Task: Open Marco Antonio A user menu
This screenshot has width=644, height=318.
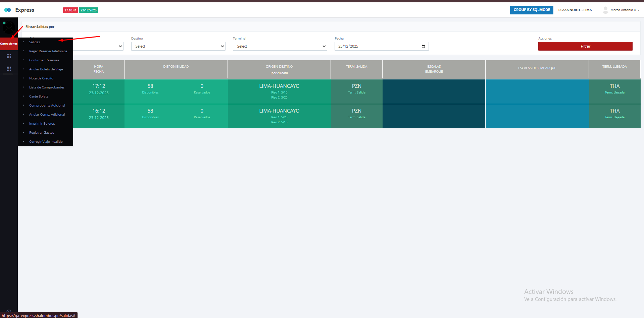Action: click(x=624, y=10)
